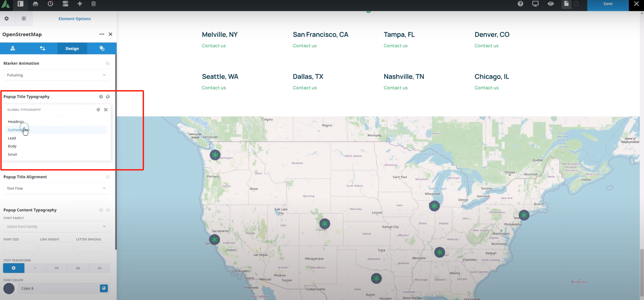Image resolution: width=644 pixels, height=300 pixels.
Task: Select the uppercase AB text transform option
Action: pyautogui.click(x=57, y=268)
